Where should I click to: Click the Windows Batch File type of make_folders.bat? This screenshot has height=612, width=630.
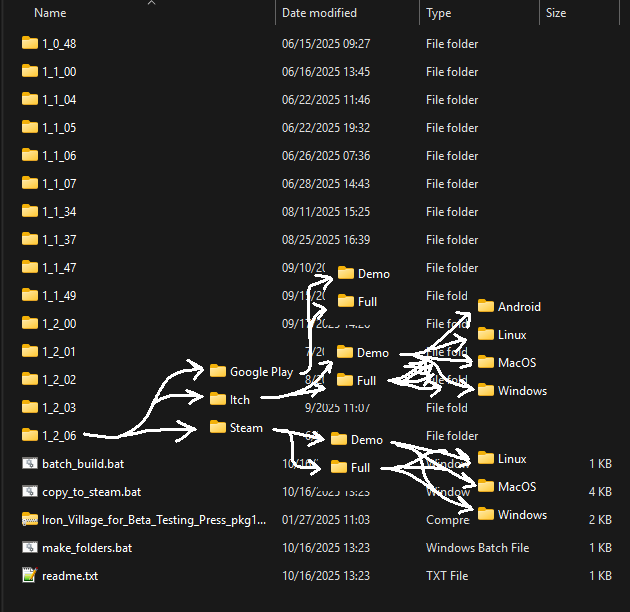click(x=478, y=548)
